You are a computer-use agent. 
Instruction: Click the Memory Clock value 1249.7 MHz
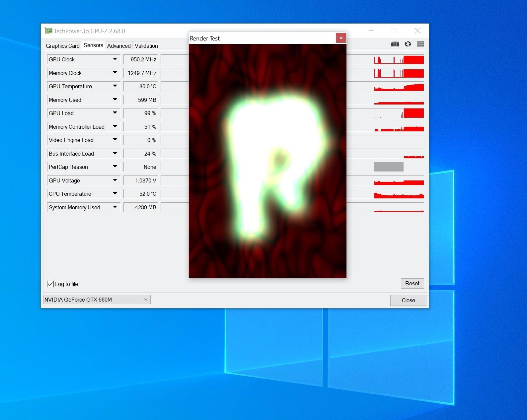click(x=140, y=73)
